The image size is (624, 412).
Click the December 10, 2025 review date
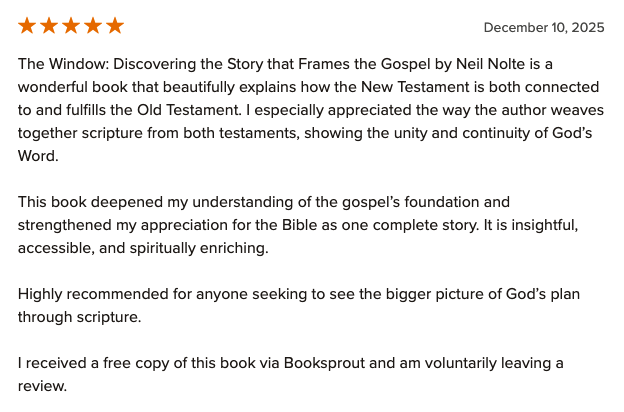[544, 28]
